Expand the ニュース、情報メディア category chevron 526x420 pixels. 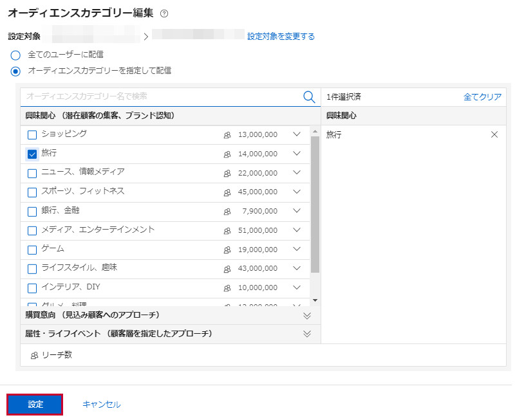[297, 173]
